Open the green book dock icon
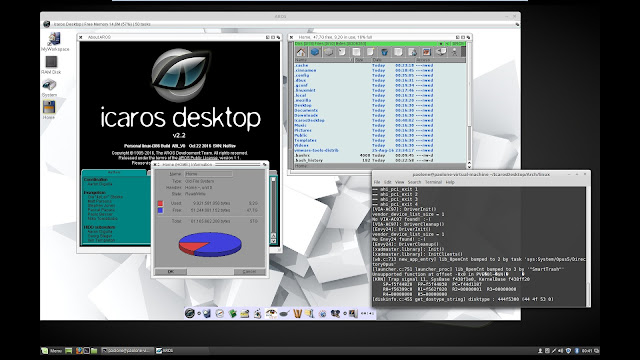The height and width of the screenshot is (360, 640). pos(233,313)
